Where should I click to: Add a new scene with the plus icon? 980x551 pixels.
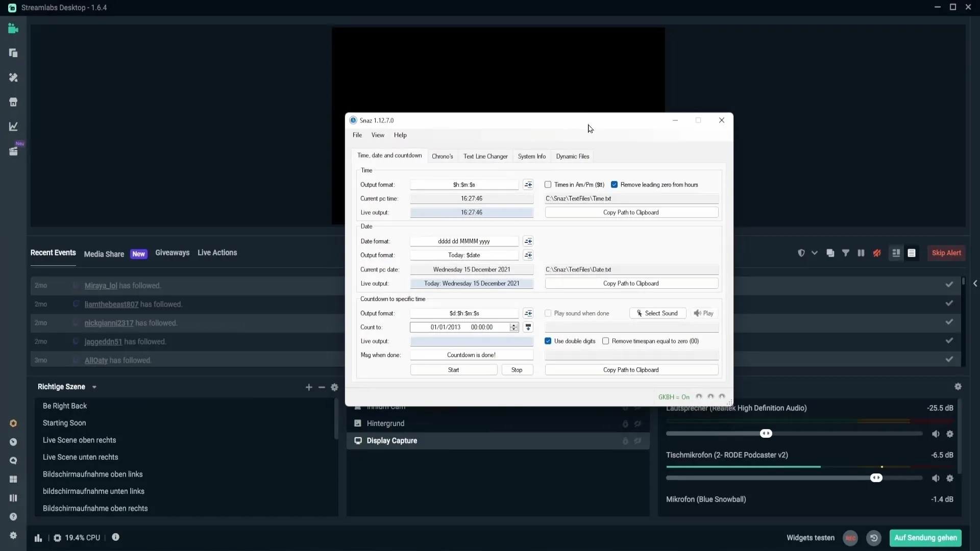tap(309, 388)
